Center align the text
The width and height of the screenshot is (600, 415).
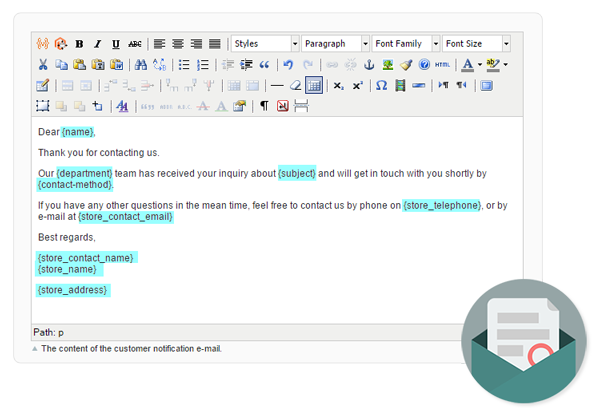tap(178, 44)
